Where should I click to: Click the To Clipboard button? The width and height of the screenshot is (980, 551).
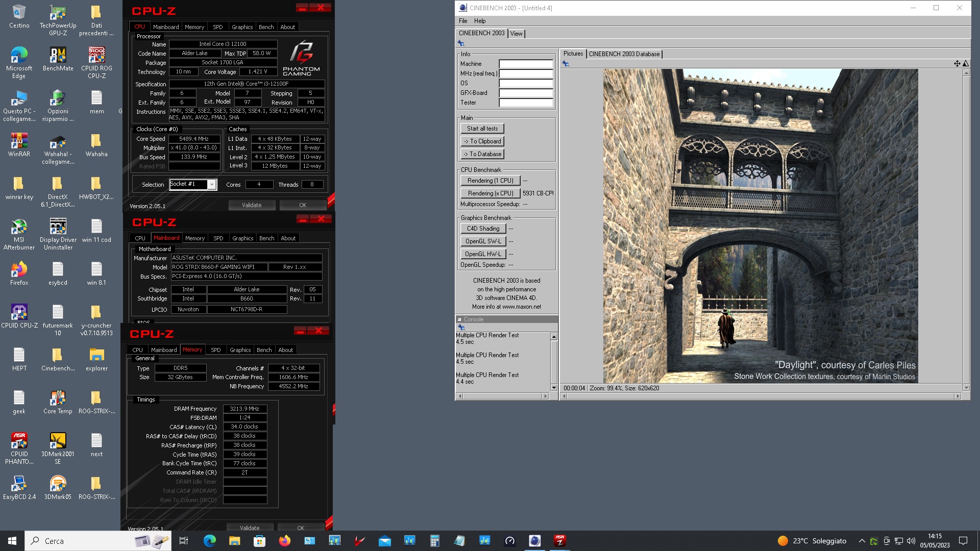tap(482, 141)
